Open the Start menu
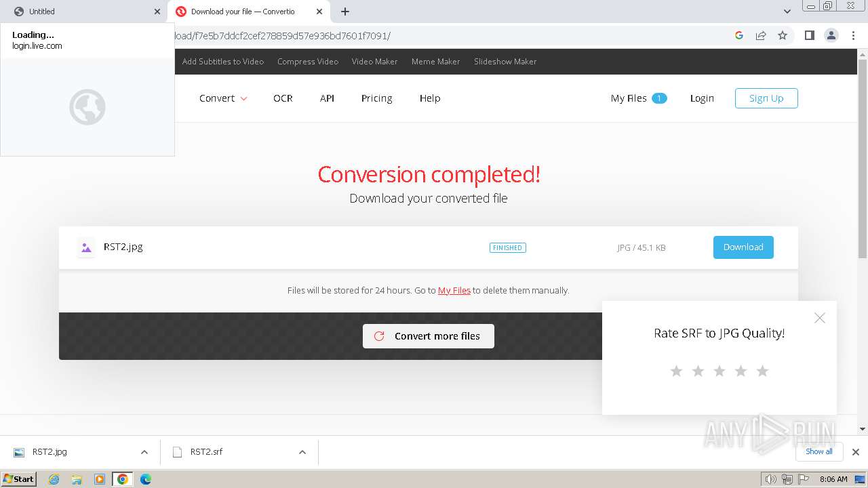The image size is (868, 488). pos(19,479)
